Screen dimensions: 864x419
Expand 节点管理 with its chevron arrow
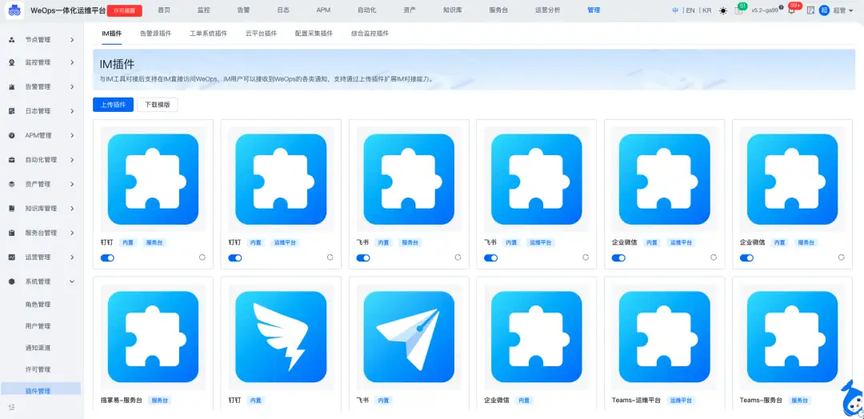[72, 40]
